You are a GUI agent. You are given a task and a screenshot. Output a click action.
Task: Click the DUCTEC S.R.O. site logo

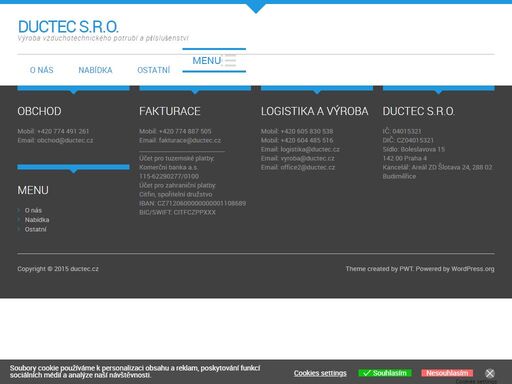pos(68,26)
